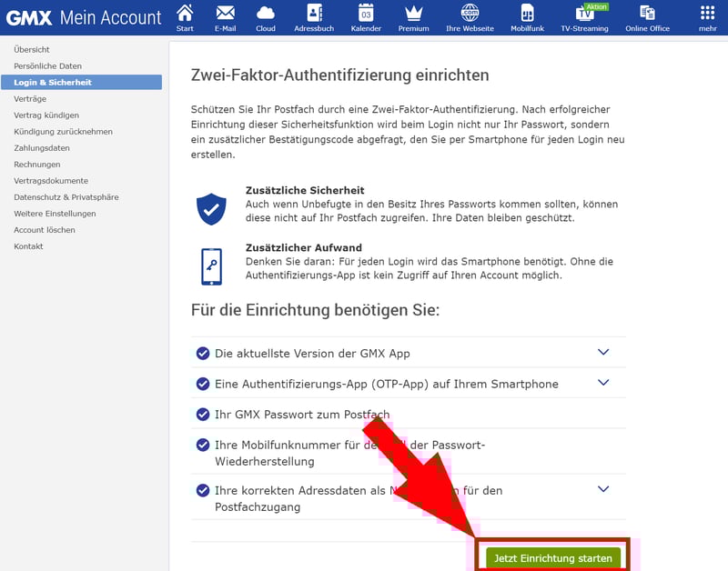Open the Start home icon

(x=185, y=13)
